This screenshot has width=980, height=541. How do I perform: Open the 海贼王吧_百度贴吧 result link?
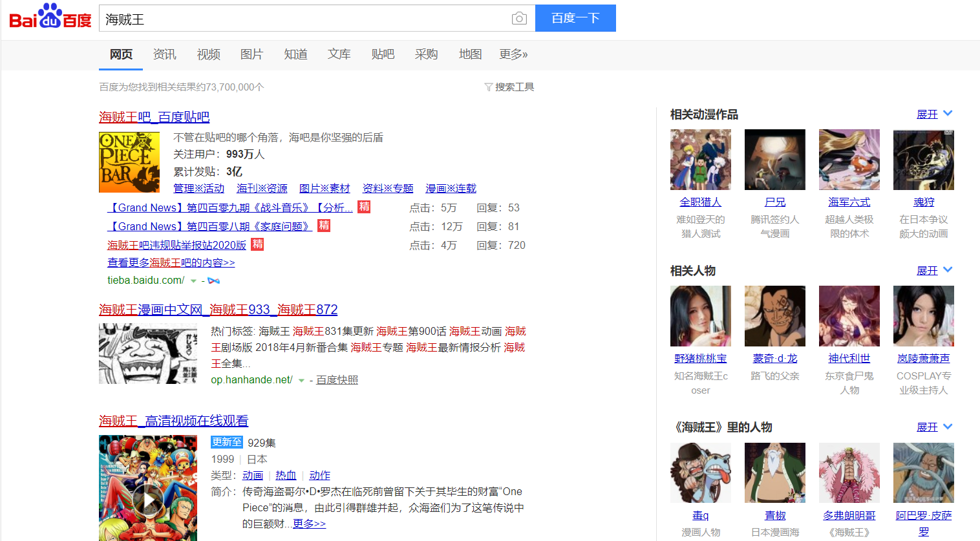[x=154, y=117]
